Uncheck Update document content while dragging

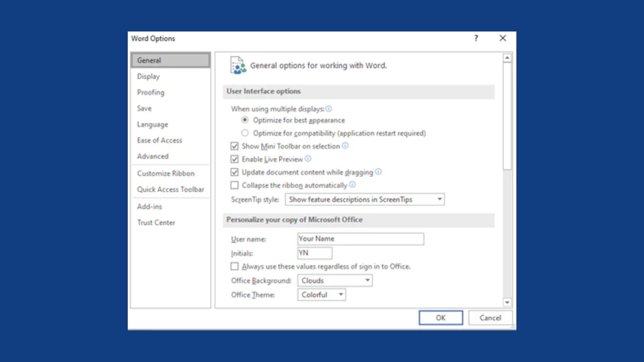(x=234, y=172)
